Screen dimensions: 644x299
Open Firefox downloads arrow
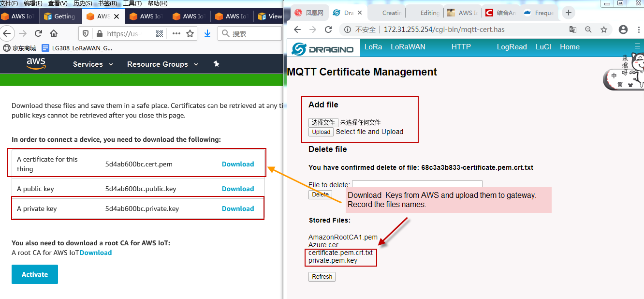coord(207,33)
